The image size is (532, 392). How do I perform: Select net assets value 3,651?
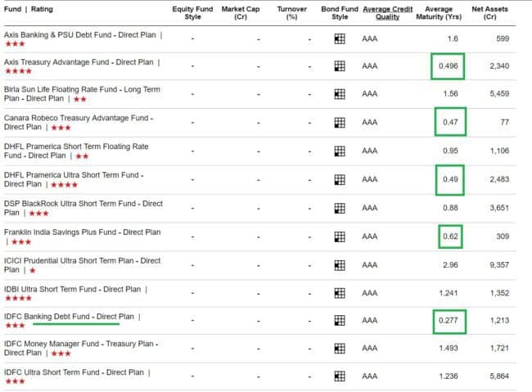pyautogui.click(x=499, y=208)
